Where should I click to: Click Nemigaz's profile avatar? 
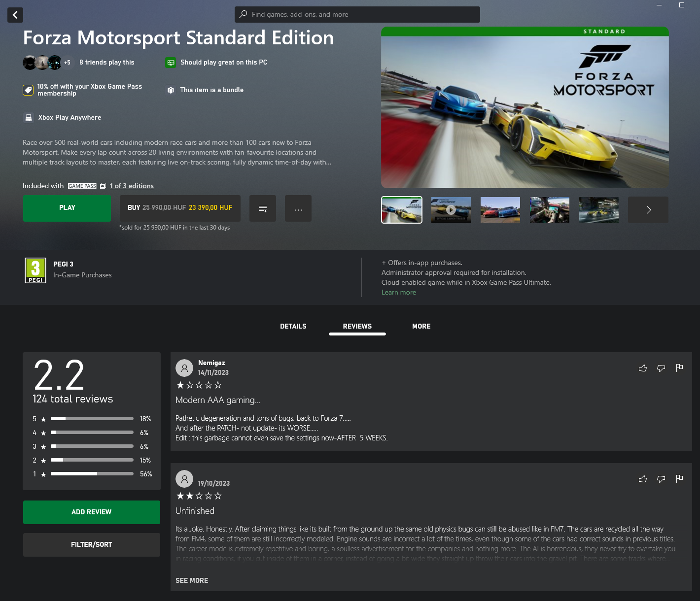[x=184, y=368]
